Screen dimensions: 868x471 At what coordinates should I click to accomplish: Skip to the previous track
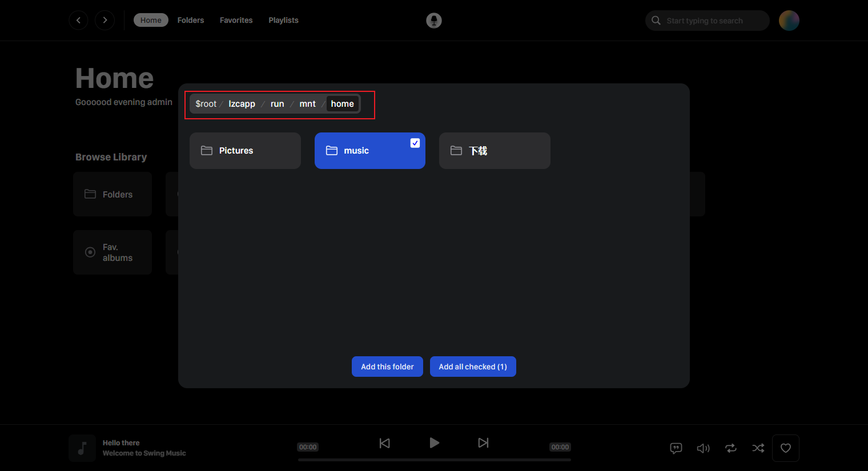click(x=385, y=443)
